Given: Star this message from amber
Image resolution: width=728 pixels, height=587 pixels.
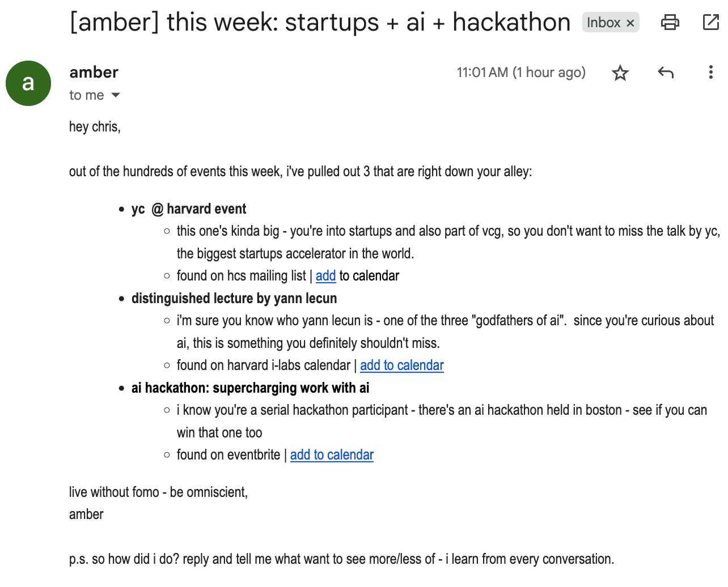Looking at the screenshot, I should (x=620, y=73).
